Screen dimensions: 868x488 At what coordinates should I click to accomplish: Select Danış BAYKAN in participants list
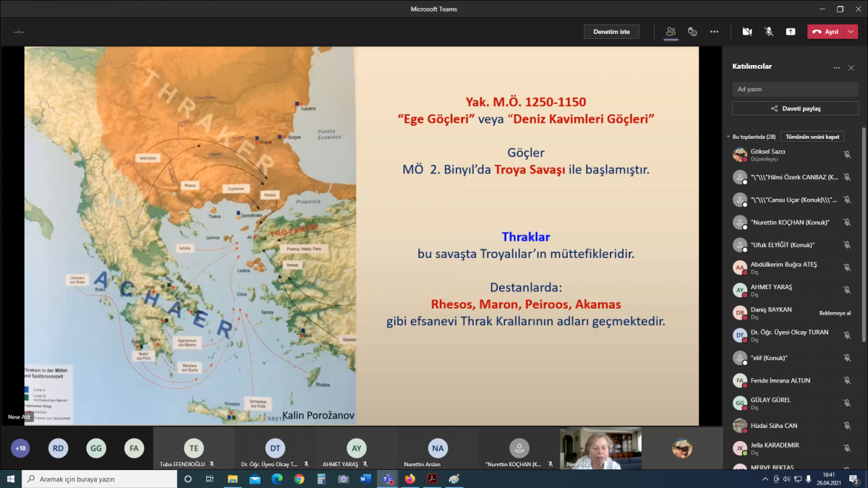(x=771, y=312)
